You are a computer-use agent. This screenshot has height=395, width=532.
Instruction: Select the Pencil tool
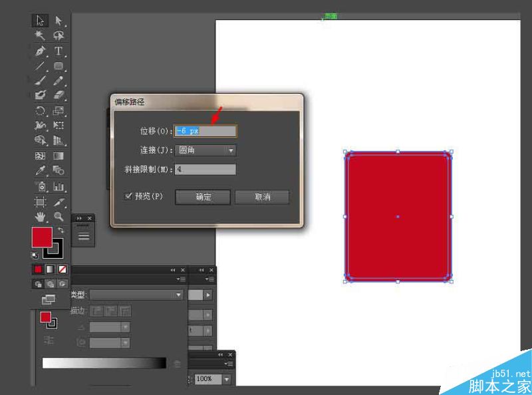(59, 80)
